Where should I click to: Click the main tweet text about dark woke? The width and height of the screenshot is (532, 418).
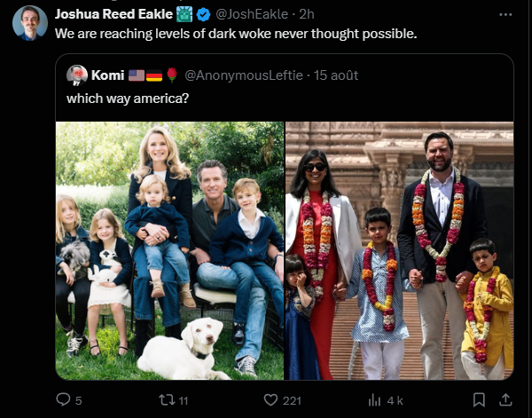[235, 34]
